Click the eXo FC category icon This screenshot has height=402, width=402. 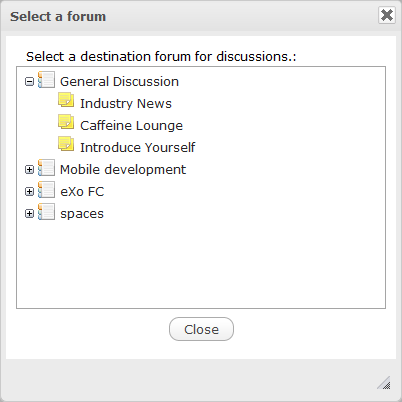pos(46,190)
